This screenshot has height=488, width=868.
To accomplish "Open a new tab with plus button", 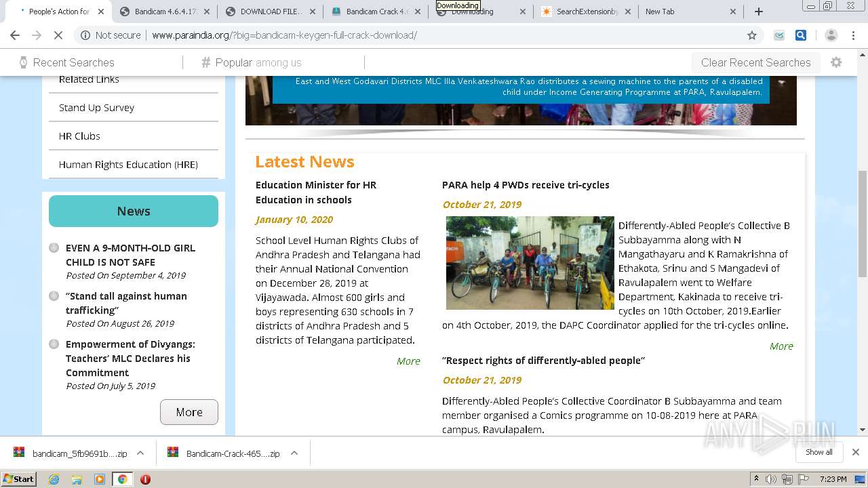I will (x=759, y=12).
